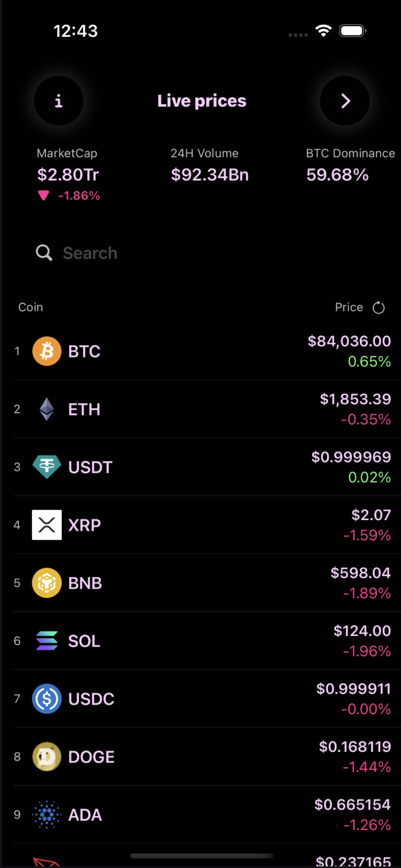View the MarketCap $2.80Tr statistic

(68, 175)
